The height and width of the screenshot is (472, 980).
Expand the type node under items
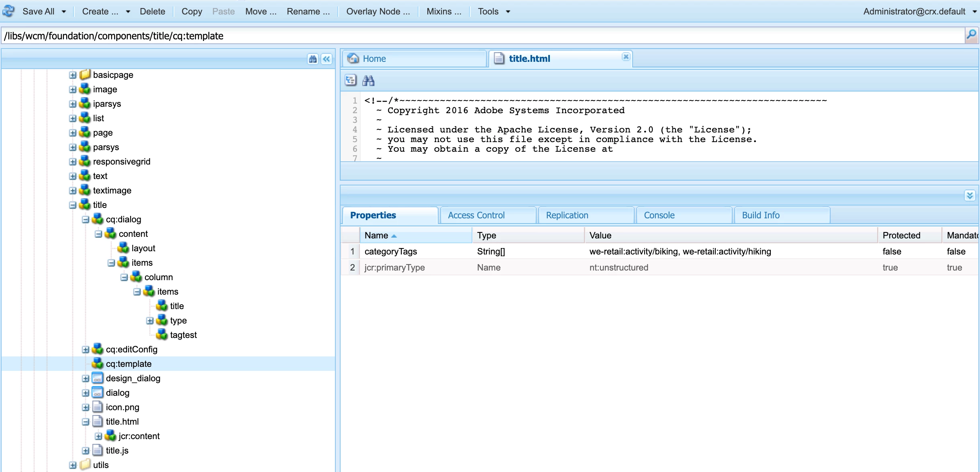click(150, 321)
